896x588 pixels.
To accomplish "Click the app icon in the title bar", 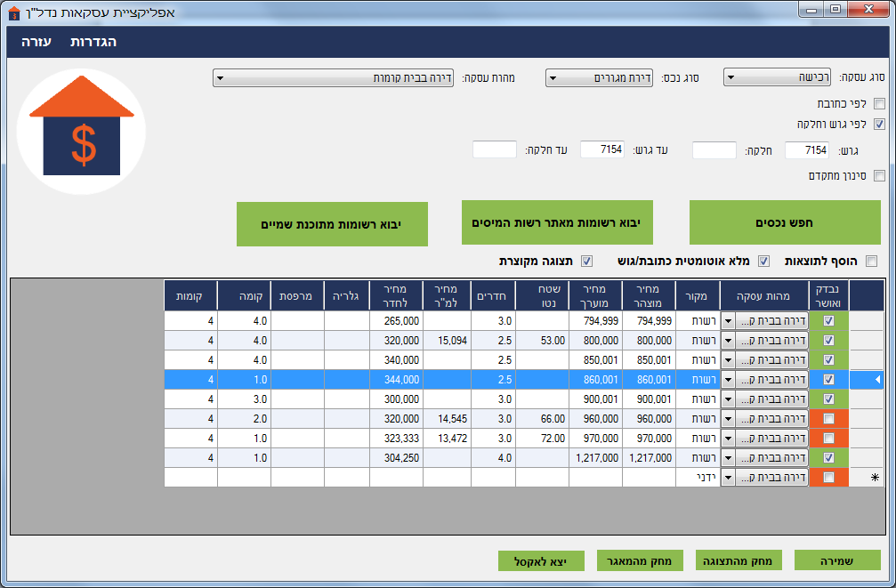I will point(14,12).
